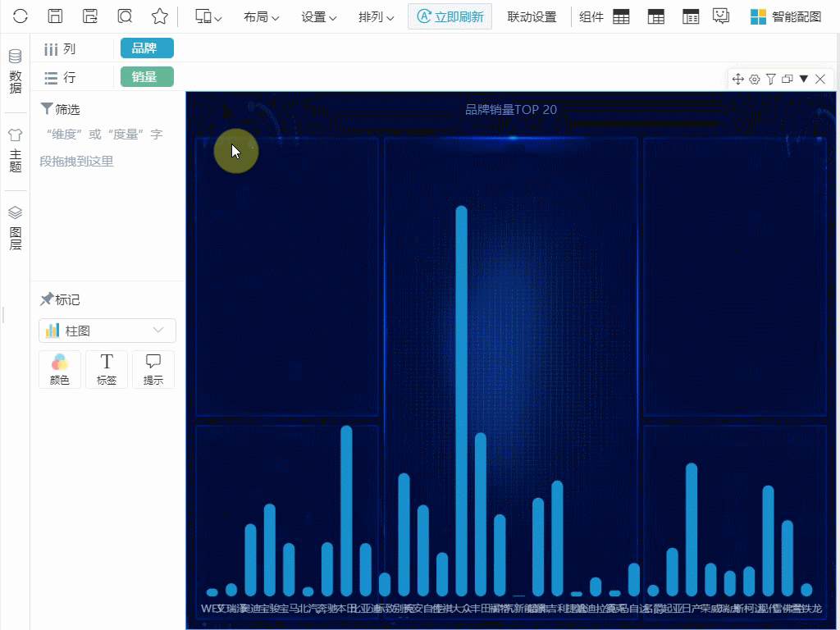Insert the third table component icon

click(x=691, y=16)
